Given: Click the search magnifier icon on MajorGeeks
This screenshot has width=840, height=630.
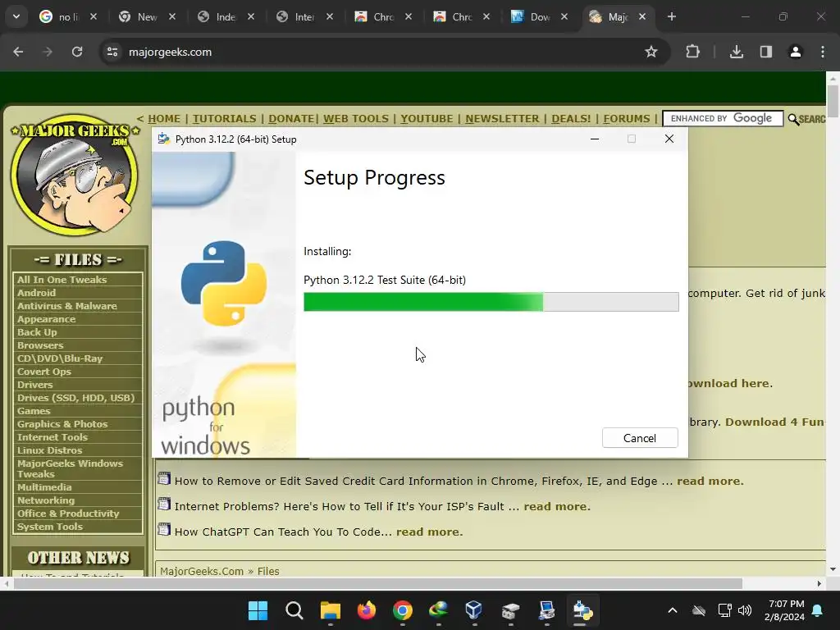Looking at the screenshot, I should [793, 119].
